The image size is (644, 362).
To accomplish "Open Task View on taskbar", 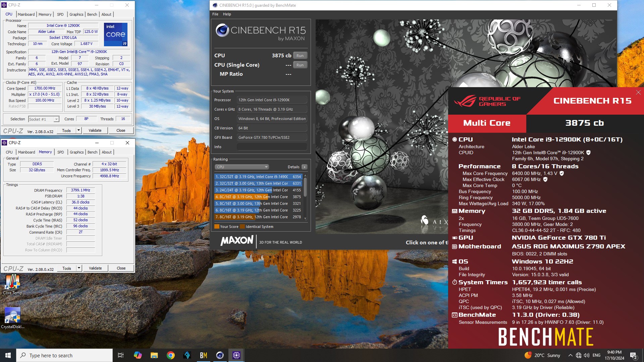I will pos(121,355).
